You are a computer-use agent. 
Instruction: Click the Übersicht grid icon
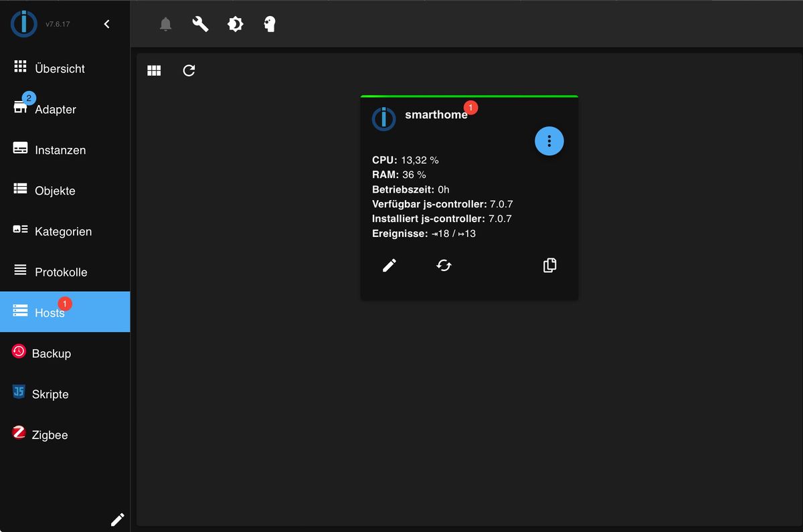(x=20, y=66)
